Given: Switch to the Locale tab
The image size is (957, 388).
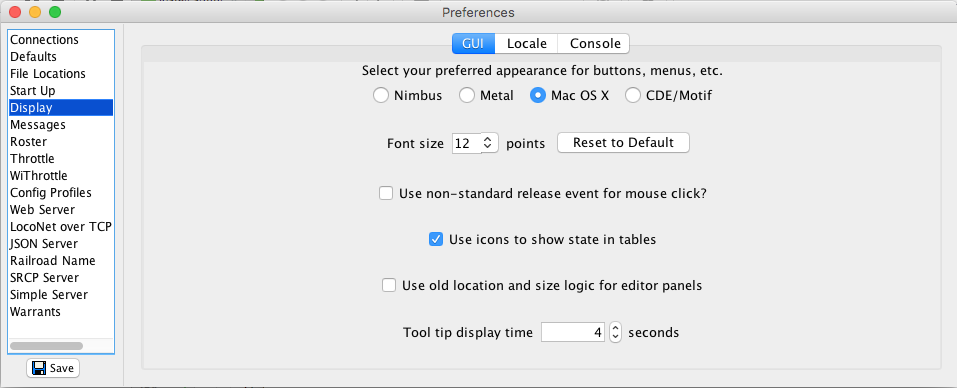Looking at the screenshot, I should (527, 44).
